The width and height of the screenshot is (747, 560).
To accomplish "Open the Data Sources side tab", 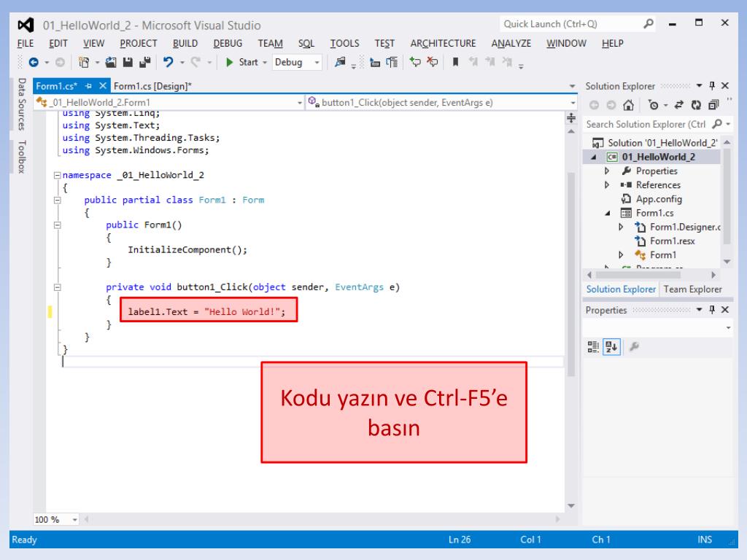I will point(21,104).
